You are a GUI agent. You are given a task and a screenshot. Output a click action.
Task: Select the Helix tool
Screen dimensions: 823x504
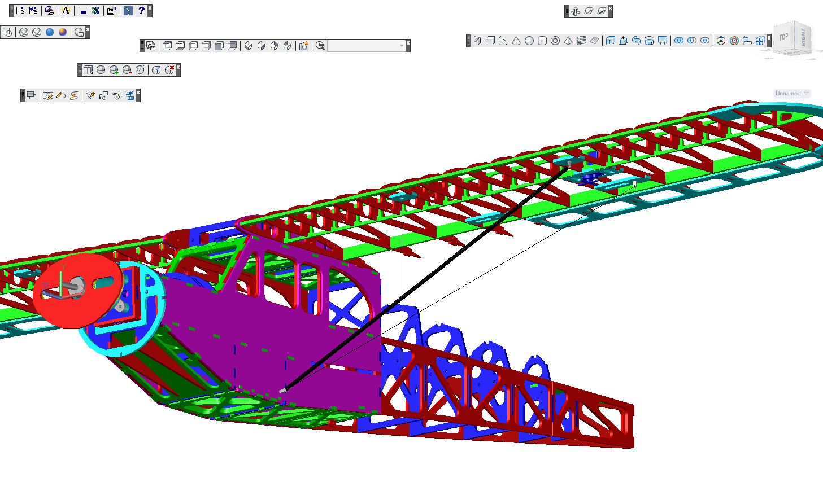(x=581, y=41)
